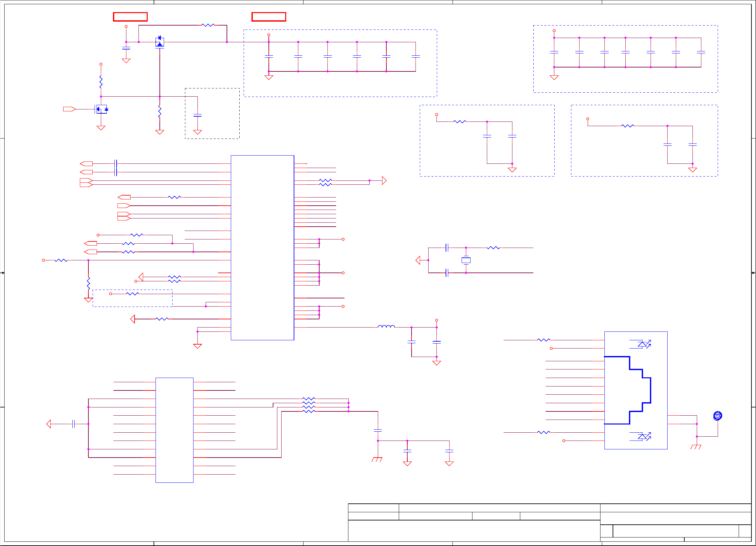756x546 pixels.
Task: Select the lower LED symbol in connector
Action: coord(642,436)
